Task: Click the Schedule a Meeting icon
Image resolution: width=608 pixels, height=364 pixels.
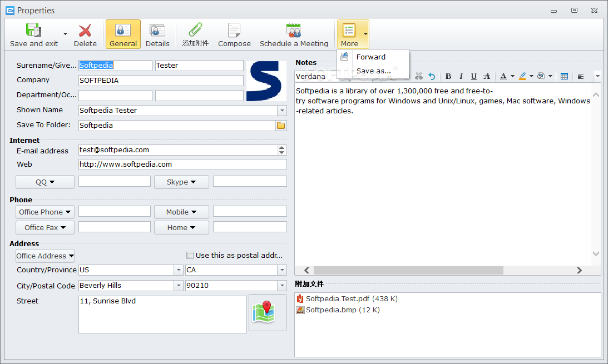Action: click(x=294, y=30)
